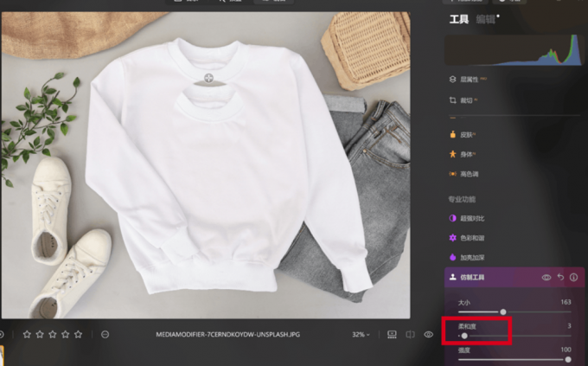Rate the photo two stars
Image resolution: width=588 pixels, height=366 pixels.
coord(40,334)
